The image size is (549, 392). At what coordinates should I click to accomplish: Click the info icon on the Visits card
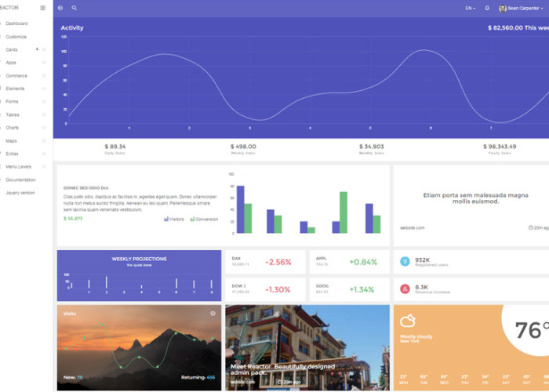213,314
